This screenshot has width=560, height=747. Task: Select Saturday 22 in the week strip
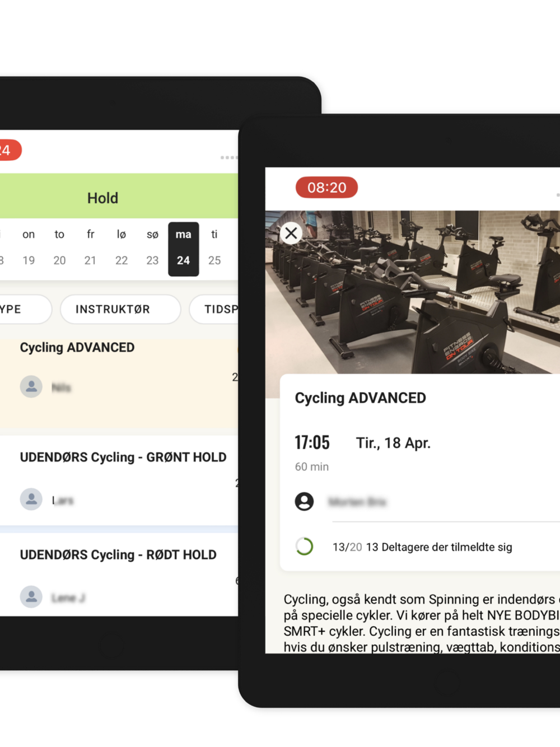tap(122, 248)
